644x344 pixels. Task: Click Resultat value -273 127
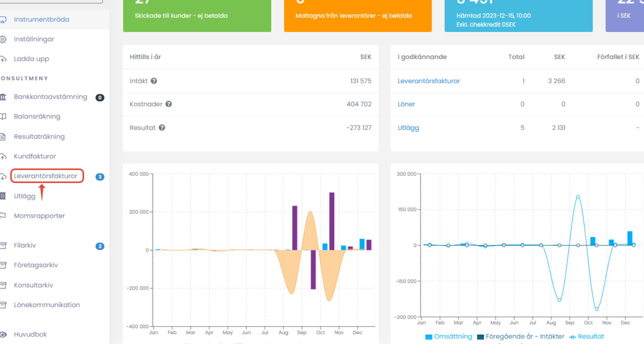pyautogui.click(x=359, y=128)
